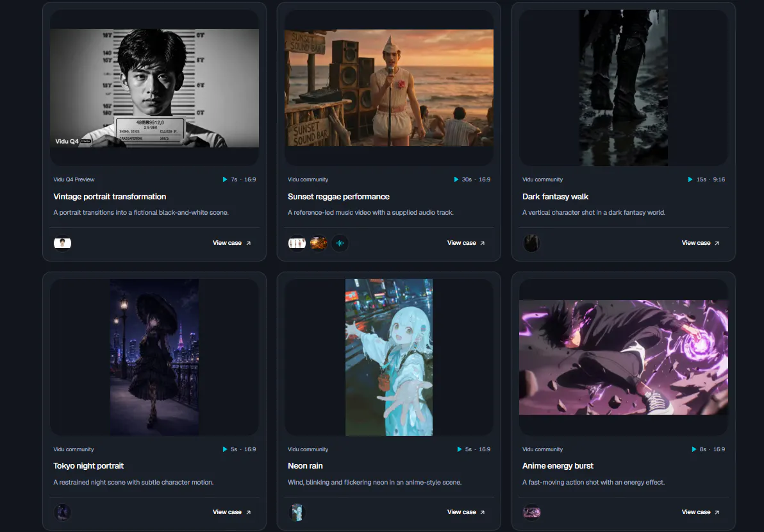The width and height of the screenshot is (764, 532).
Task: Click the description 'A fast-moving action shot with an energy effect.'
Action: 594,482
